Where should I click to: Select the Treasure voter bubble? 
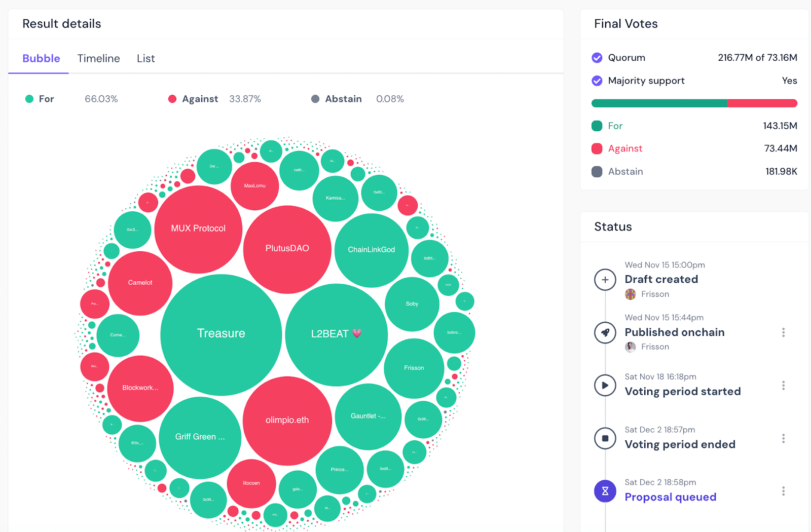tap(221, 334)
